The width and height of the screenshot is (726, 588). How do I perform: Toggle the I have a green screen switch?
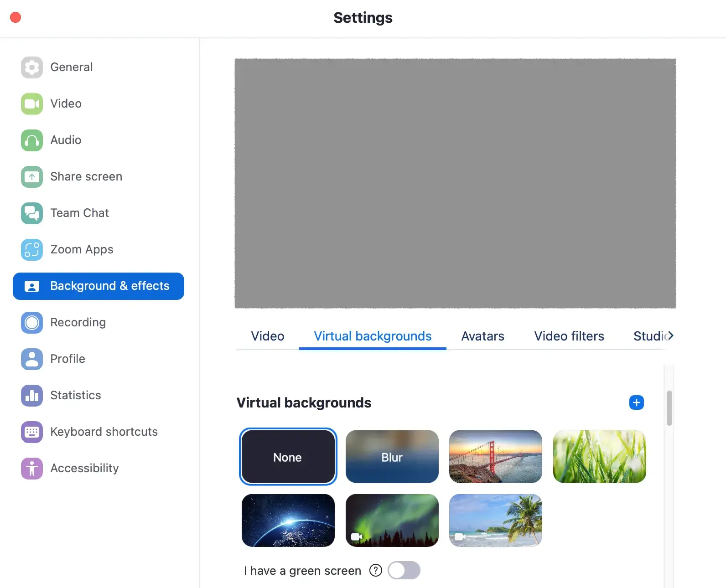404,570
